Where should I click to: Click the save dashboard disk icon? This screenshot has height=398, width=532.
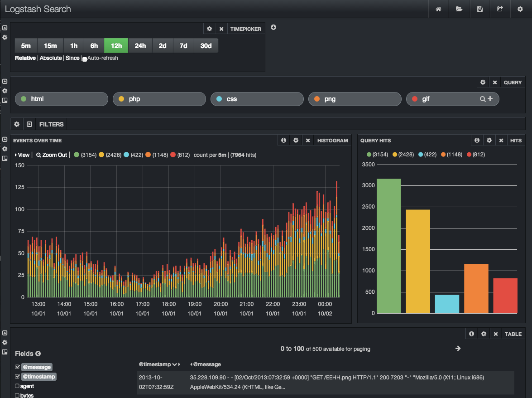click(x=479, y=9)
